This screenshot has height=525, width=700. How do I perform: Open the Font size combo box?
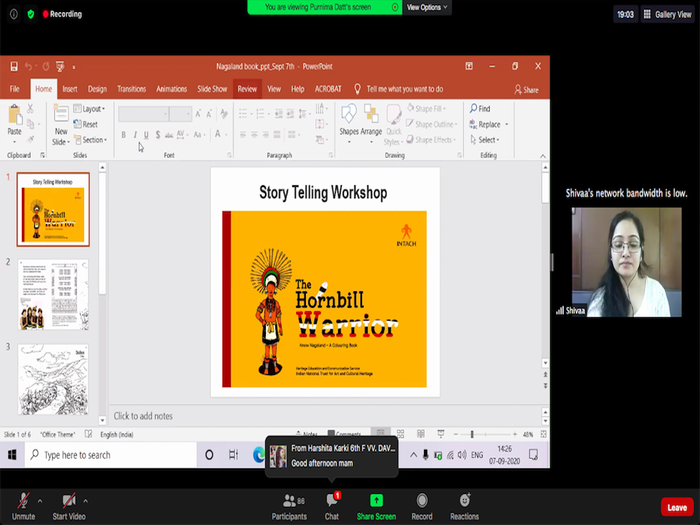point(181,114)
